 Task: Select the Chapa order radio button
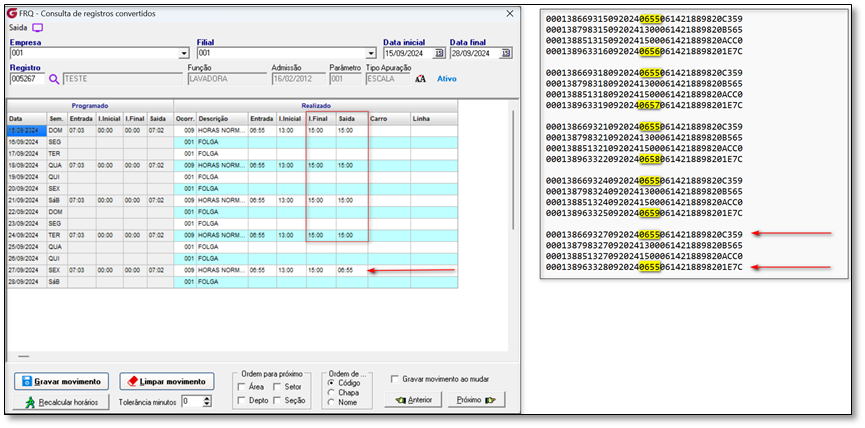coord(331,392)
